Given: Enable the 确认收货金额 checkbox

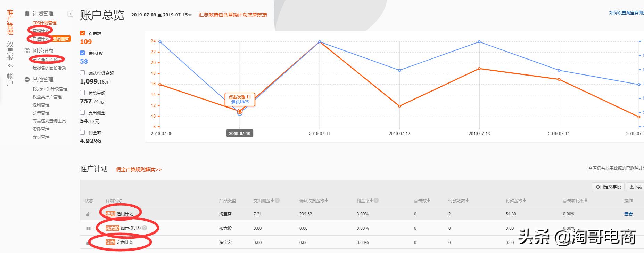Looking at the screenshot, I should point(82,73).
